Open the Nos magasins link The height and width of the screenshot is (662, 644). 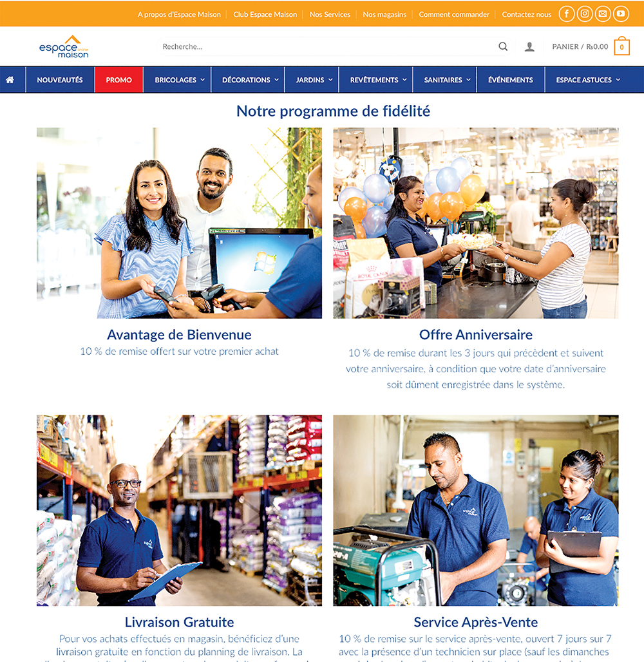(x=384, y=14)
